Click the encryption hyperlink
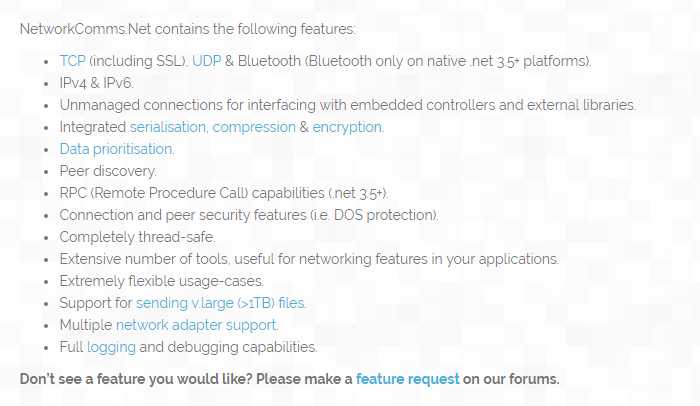Viewport: 700px width, 406px height. pos(348,127)
